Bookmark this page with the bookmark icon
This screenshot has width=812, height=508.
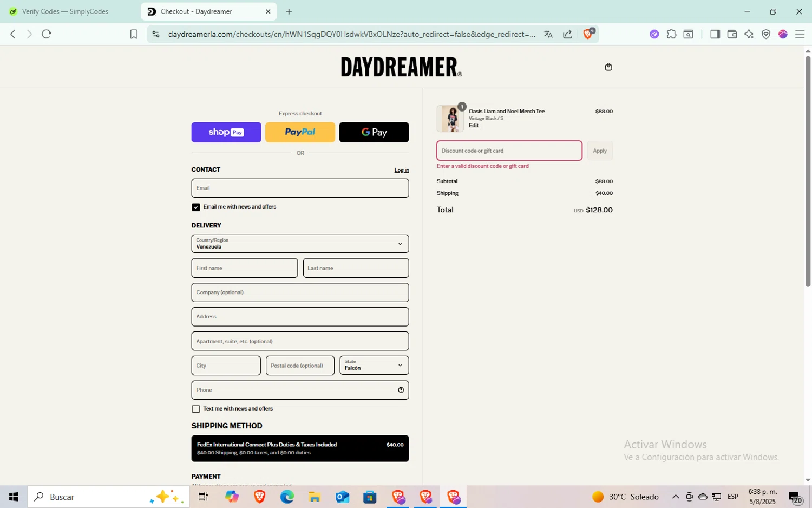(134, 34)
